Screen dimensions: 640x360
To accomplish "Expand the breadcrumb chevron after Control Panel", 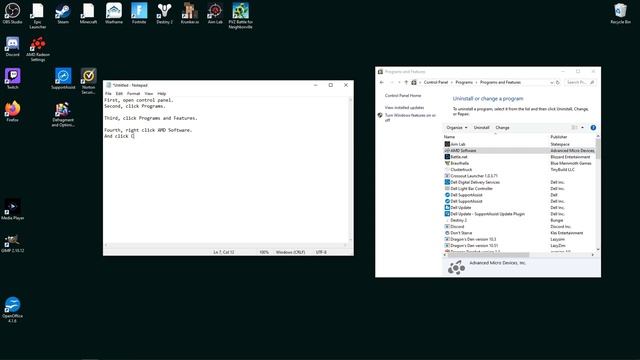I will point(451,82).
